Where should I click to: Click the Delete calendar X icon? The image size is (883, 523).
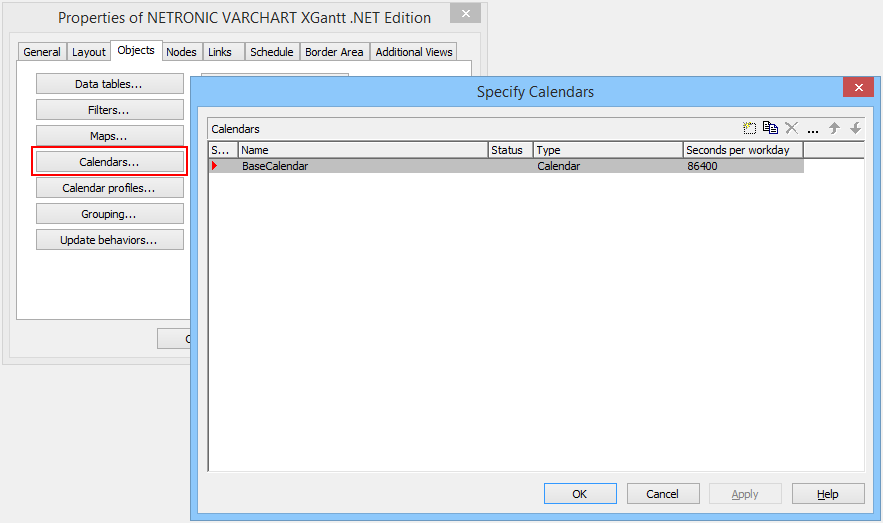(x=791, y=128)
